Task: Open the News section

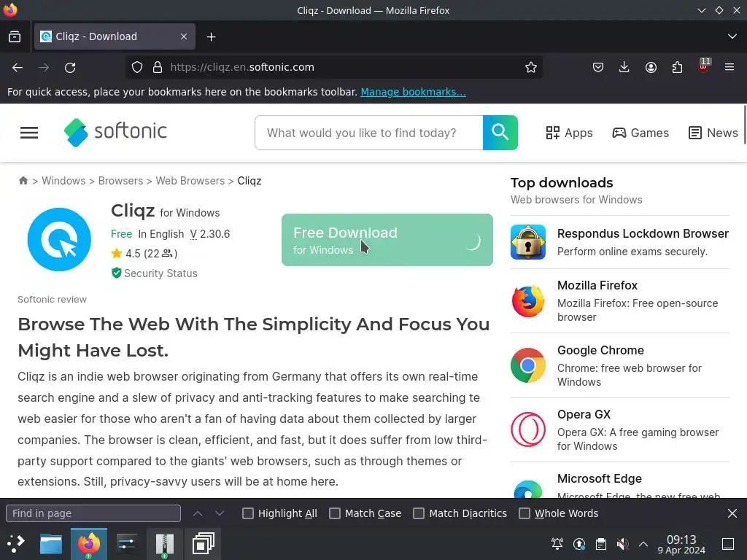Action: (x=713, y=133)
